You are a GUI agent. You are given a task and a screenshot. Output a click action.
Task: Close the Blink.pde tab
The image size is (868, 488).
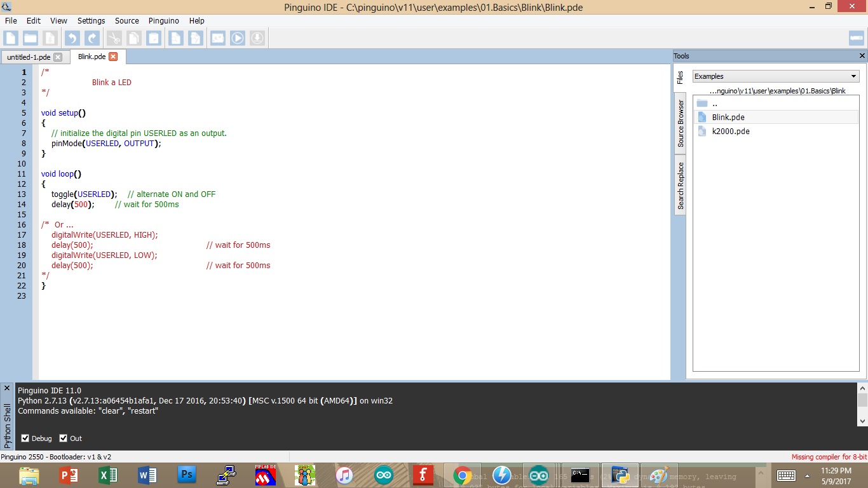113,57
